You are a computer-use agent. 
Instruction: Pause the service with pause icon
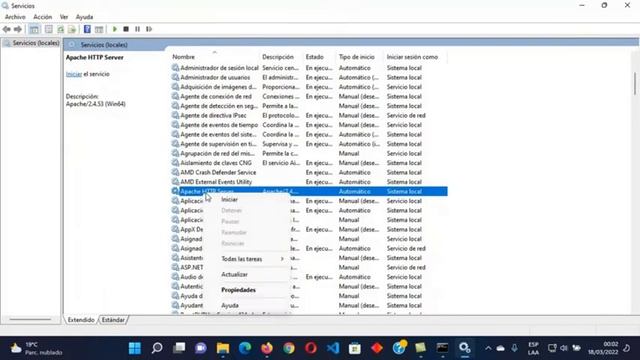(138, 29)
